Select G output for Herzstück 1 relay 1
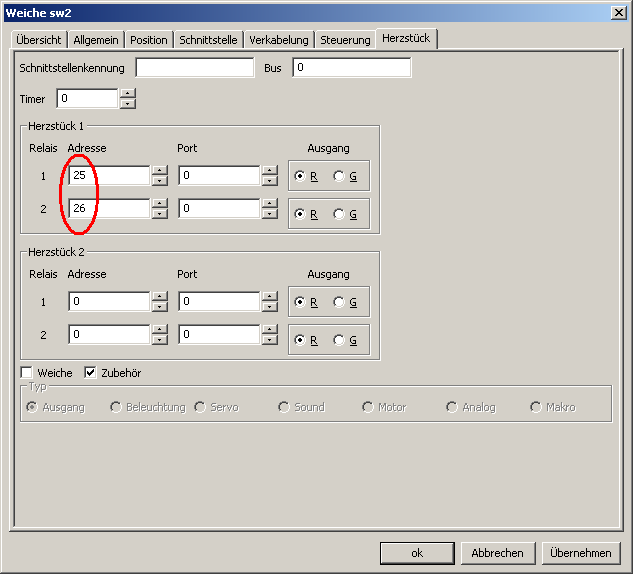Screen dimensions: 633x574 pyautogui.click(x=339, y=176)
